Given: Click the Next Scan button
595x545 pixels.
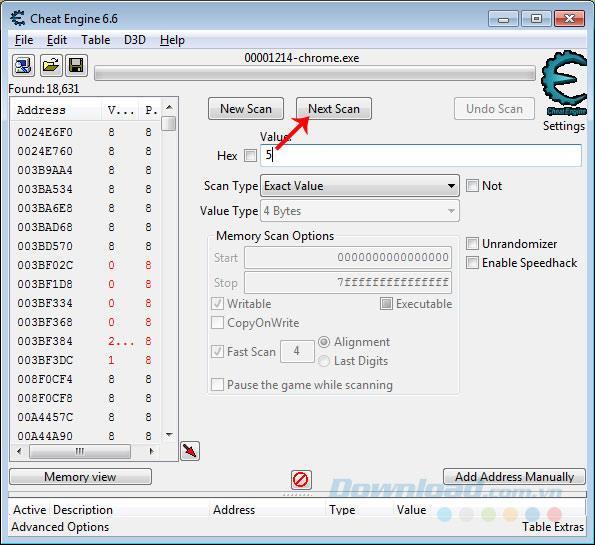Looking at the screenshot, I should [x=334, y=109].
